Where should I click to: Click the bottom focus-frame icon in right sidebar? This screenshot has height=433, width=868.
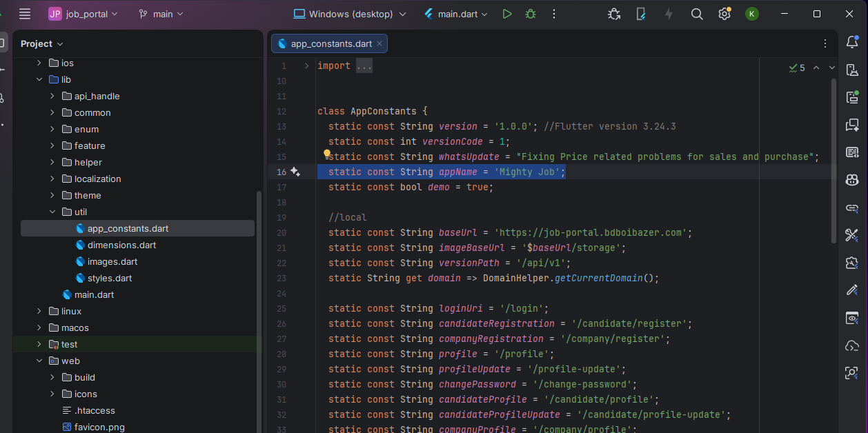(852, 373)
